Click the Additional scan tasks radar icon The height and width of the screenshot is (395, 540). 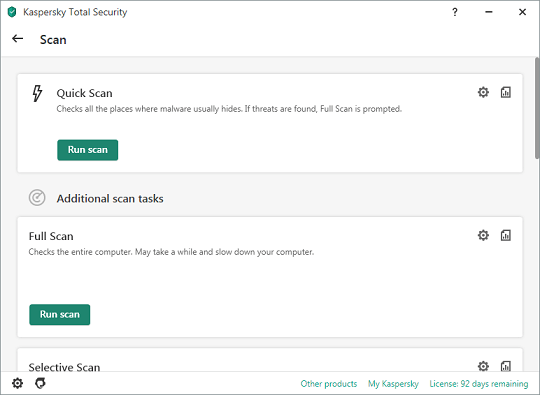click(37, 198)
